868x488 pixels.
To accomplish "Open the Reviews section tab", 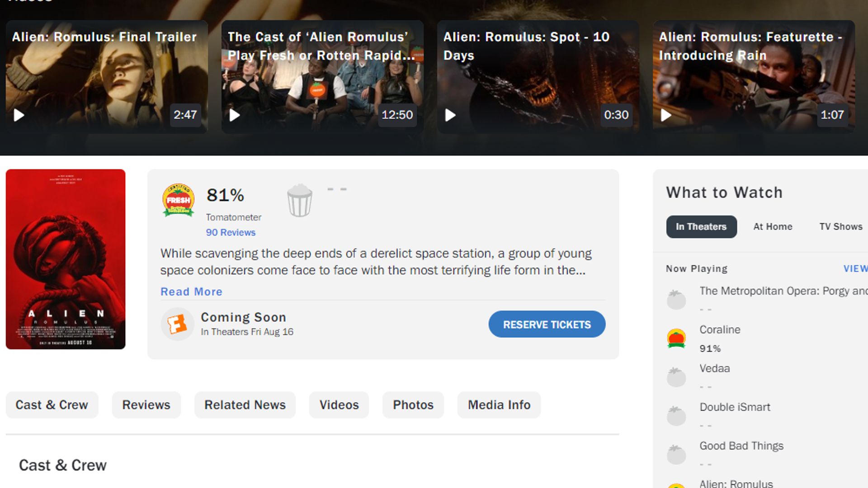I will pyautogui.click(x=146, y=404).
